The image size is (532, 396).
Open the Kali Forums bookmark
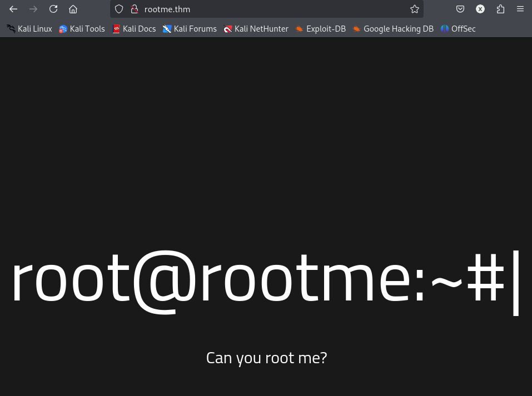(190, 29)
